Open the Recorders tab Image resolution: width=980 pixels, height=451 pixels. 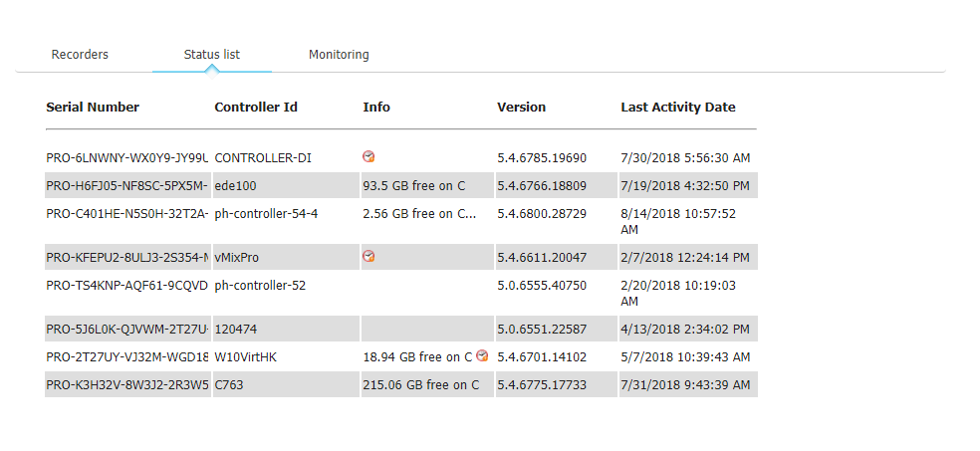coord(80,55)
